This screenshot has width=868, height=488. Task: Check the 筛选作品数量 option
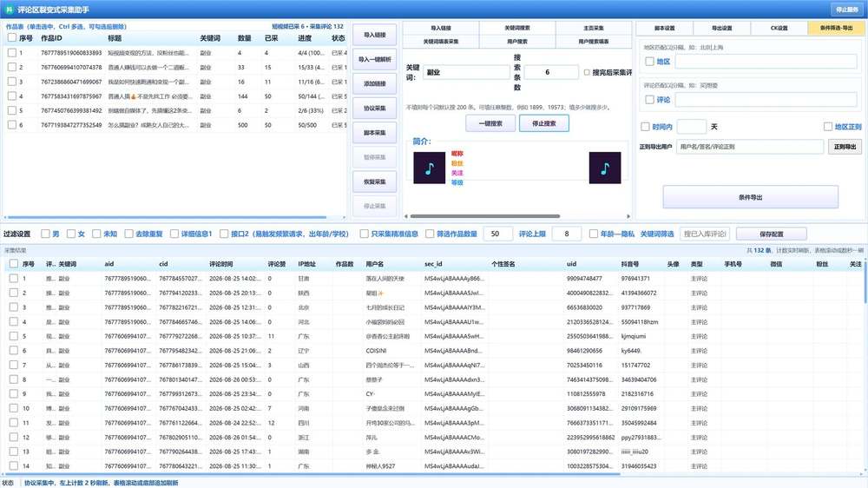pos(430,234)
